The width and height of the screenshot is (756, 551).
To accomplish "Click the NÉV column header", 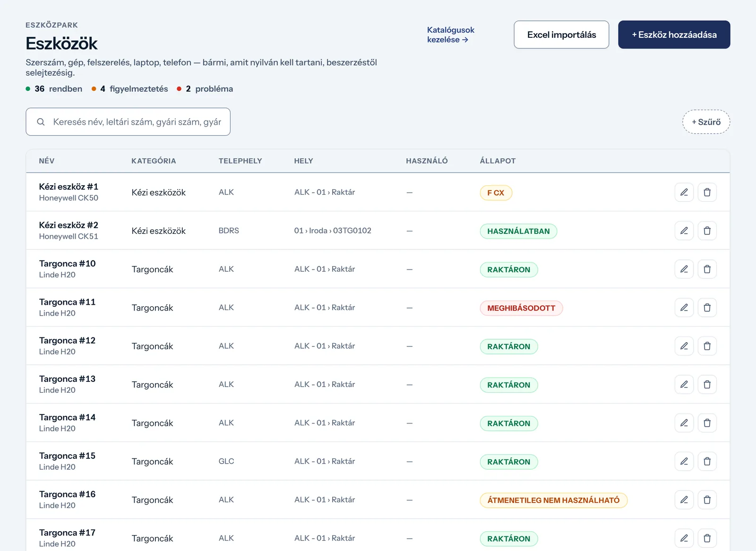I will pyautogui.click(x=47, y=161).
